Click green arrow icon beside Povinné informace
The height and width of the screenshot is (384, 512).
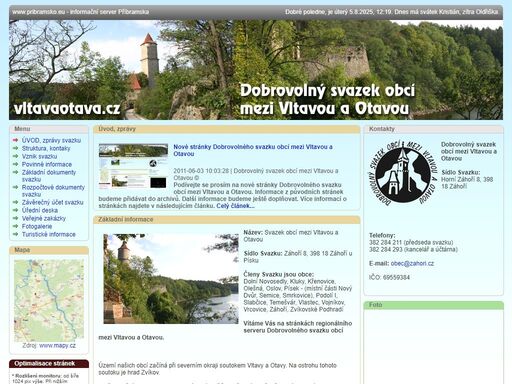pyautogui.click(x=15, y=164)
